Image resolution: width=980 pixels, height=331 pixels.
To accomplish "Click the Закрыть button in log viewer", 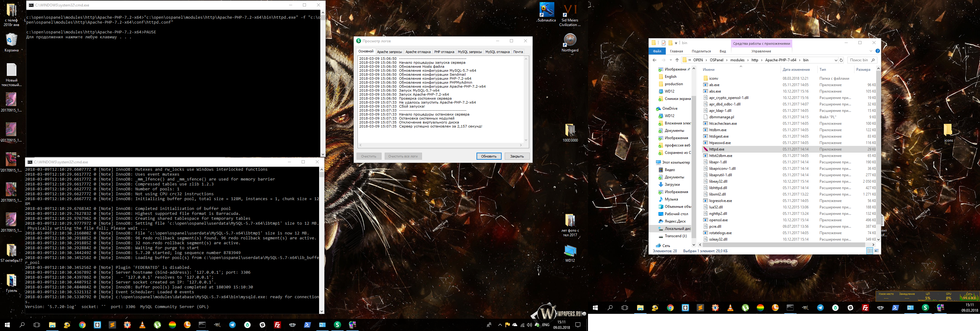I will tap(517, 156).
